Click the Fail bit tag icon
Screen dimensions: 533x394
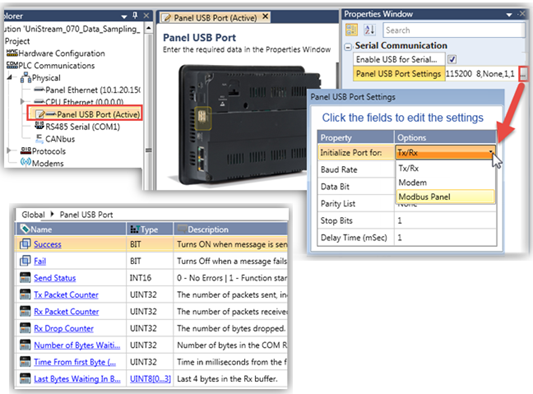25,261
